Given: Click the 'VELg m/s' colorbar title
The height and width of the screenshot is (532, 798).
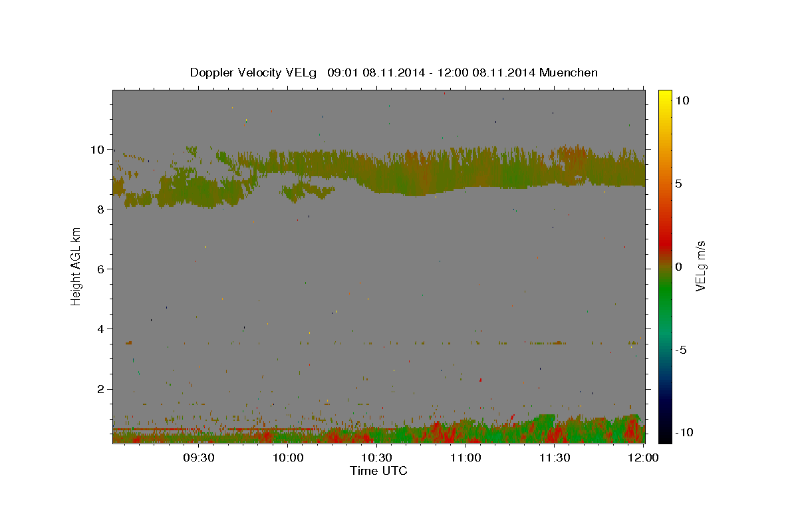Looking at the screenshot, I should click(x=701, y=266).
